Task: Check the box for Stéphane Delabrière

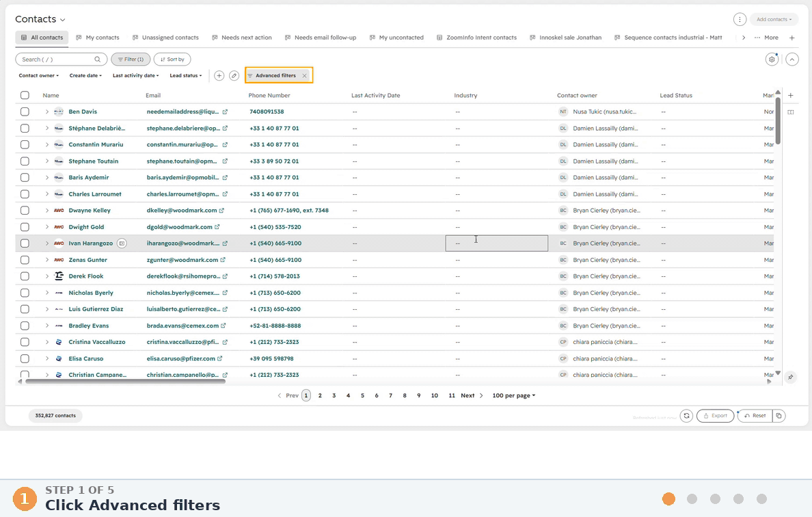Action: coord(25,129)
